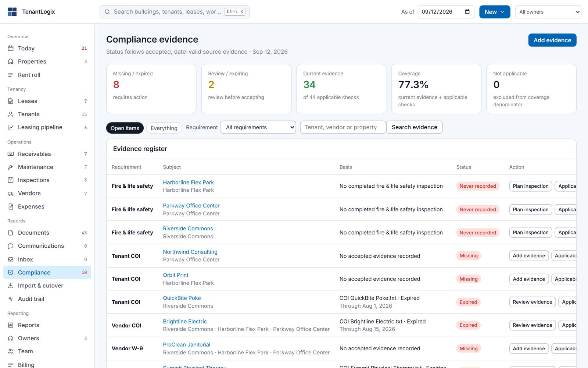Click the TenantLogix logo icon

tap(12, 12)
